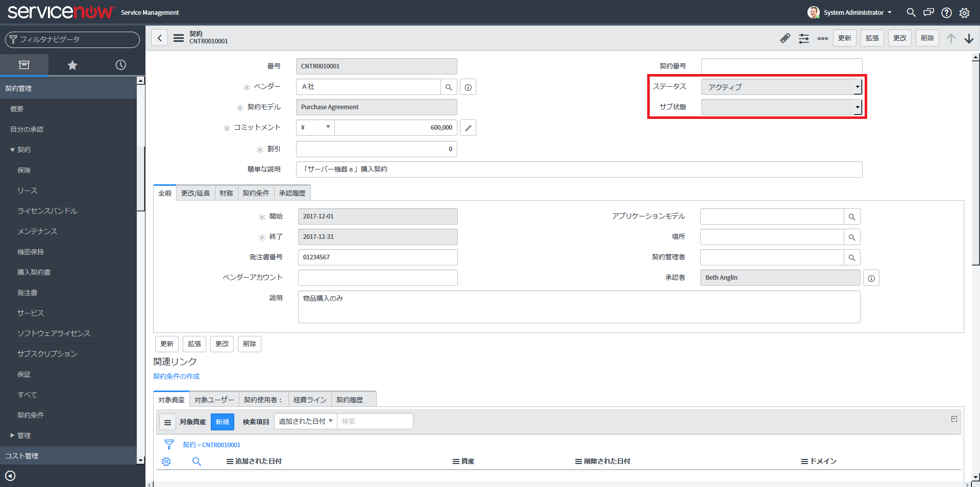Open System Administrator user menu

click(x=850, y=12)
